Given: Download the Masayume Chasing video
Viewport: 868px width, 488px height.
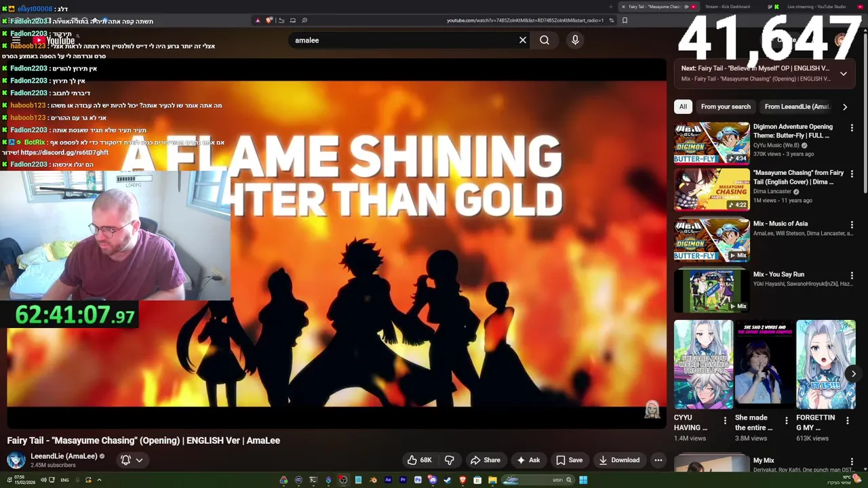Looking at the screenshot, I should click(619, 460).
